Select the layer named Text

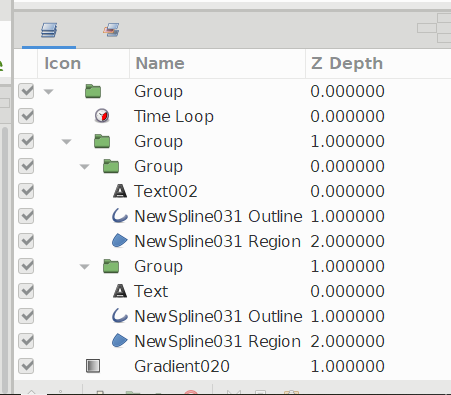[151, 291]
